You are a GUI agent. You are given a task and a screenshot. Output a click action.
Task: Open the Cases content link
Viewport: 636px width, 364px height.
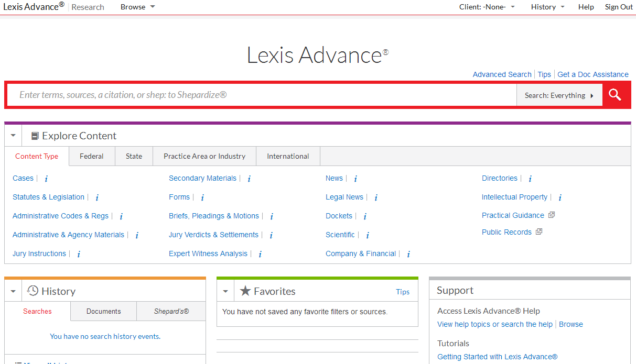[x=23, y=178]
